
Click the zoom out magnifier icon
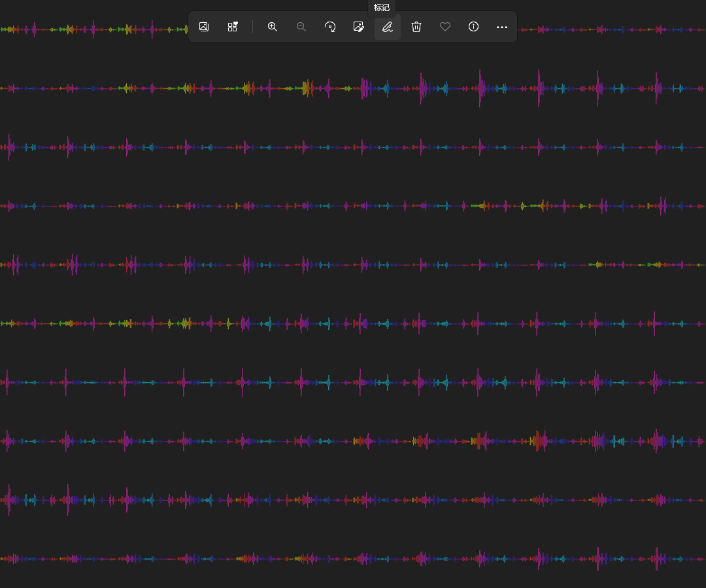click(301, 27)
